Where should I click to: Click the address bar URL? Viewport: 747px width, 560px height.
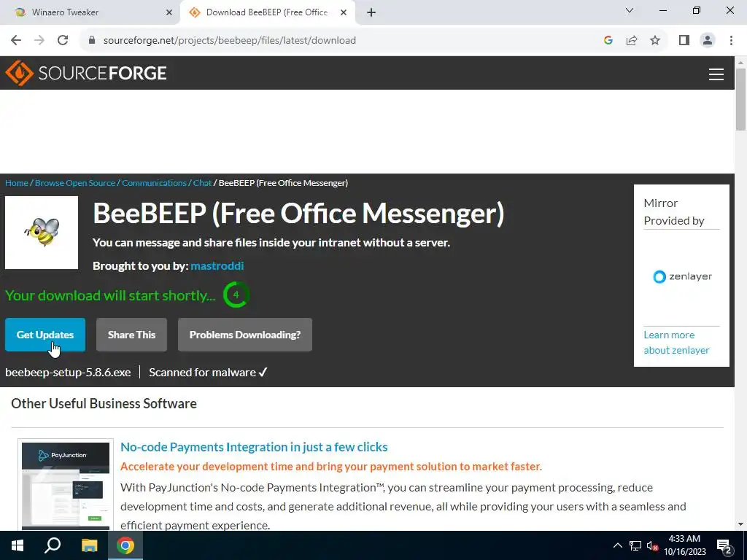point(229,40)
